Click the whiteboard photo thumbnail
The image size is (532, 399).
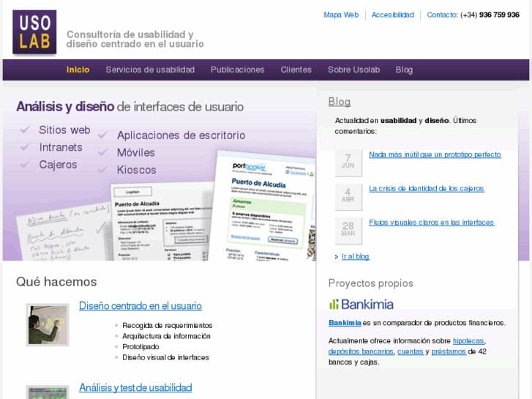tap(48, 325)
